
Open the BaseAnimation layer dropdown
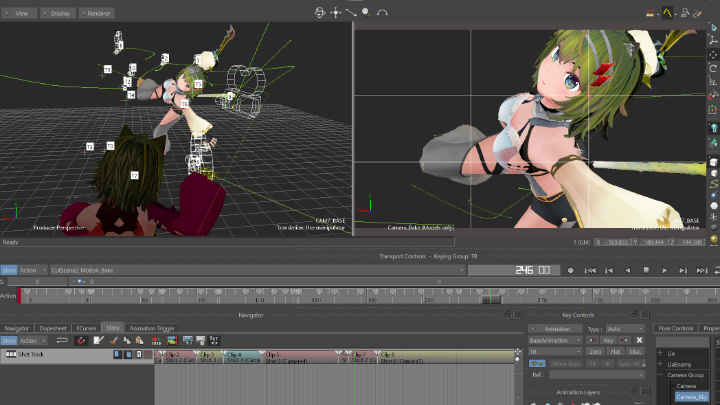(555, 340)
